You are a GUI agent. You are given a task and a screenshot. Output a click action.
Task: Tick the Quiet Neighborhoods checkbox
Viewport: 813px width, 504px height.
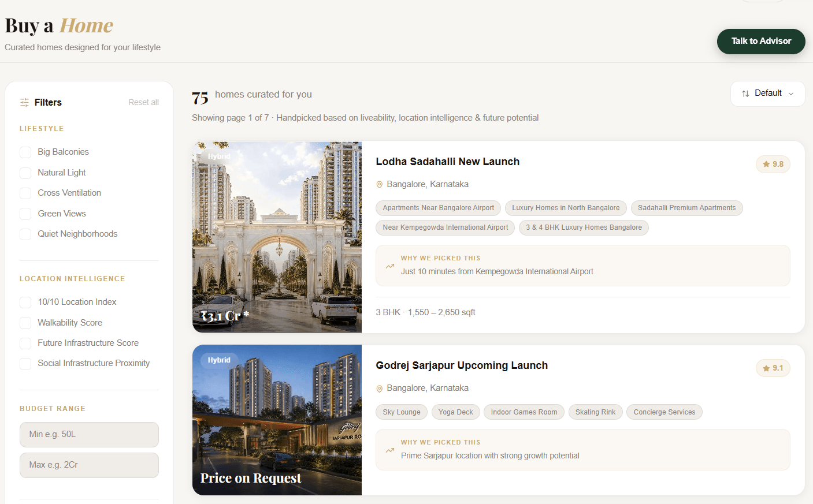[x=25, y=234]
